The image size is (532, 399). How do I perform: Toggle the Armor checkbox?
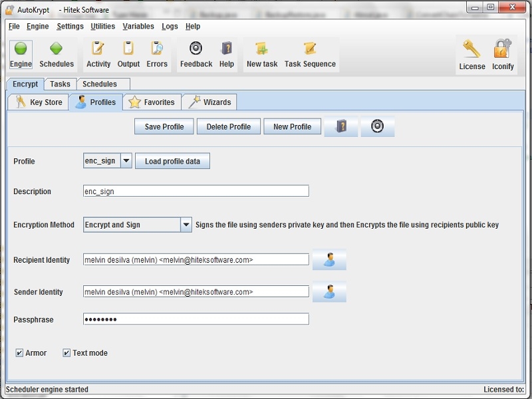click(x=20, y=353)
